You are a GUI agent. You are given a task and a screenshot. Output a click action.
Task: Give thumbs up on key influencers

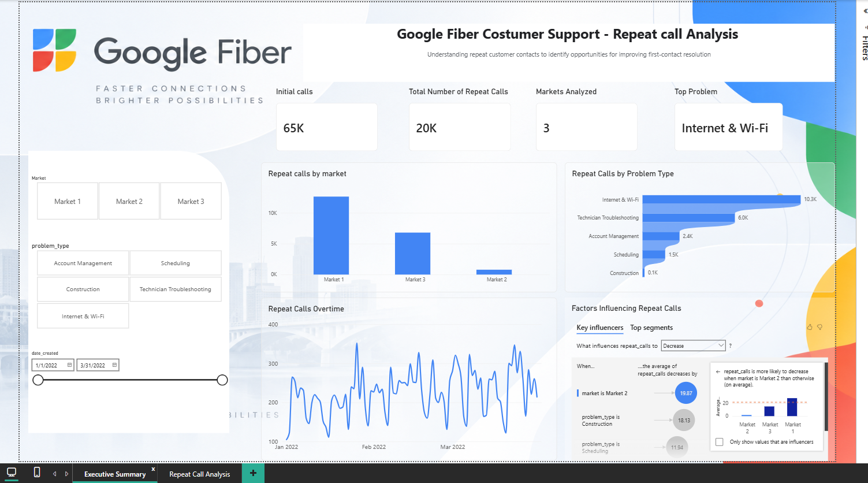pos(810,327)
